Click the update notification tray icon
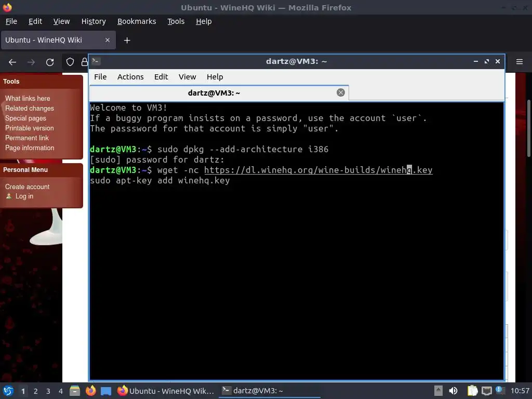 [x=500, y=390]
